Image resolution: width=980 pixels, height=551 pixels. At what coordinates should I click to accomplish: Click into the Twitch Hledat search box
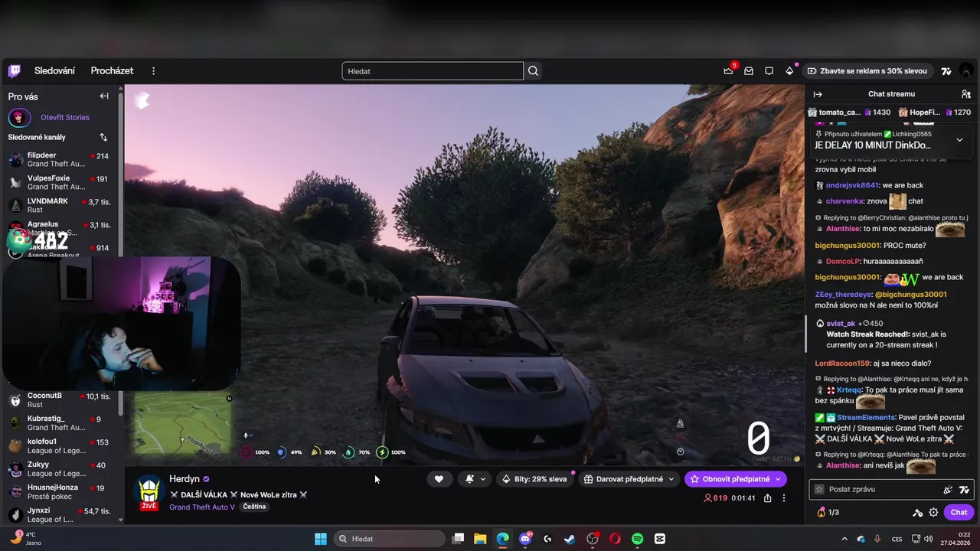click(x=433, y=71)
